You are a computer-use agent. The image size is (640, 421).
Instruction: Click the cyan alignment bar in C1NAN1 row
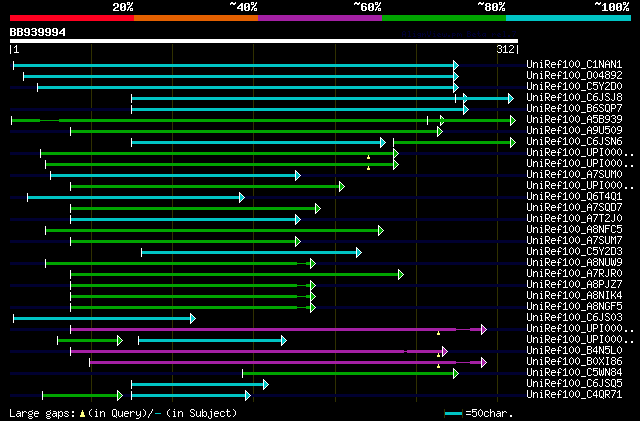tap(236, 65)
